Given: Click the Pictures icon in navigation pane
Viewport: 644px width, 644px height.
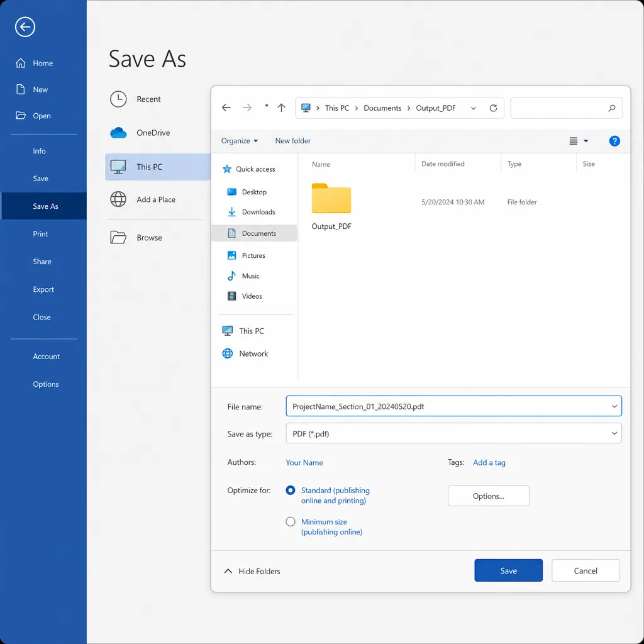Looking at the screenshot, I should [x=231, y=255].
